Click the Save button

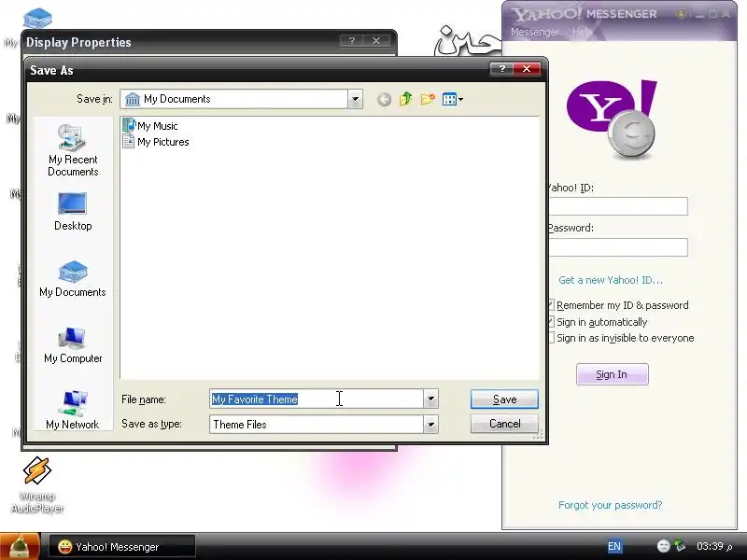(504, 399)
